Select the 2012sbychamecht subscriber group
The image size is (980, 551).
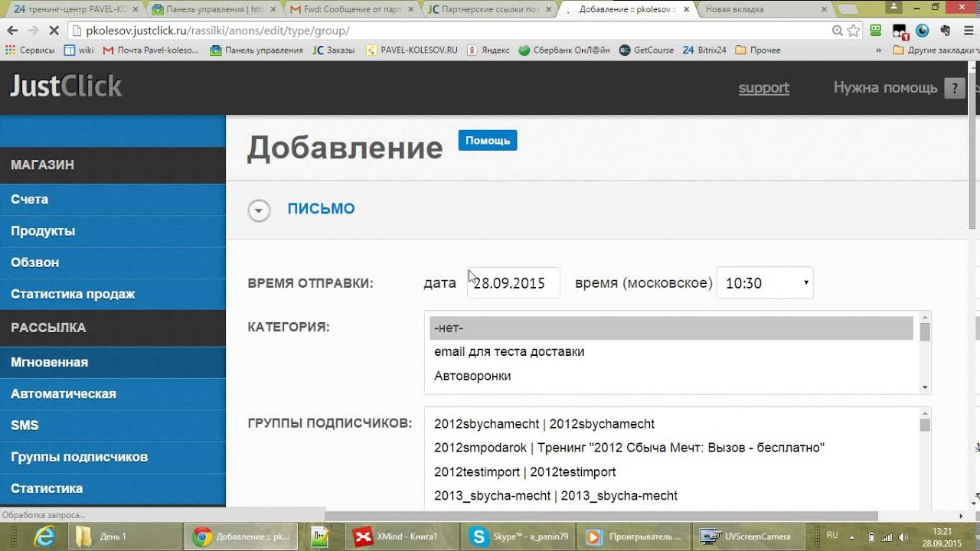point(671,424)
